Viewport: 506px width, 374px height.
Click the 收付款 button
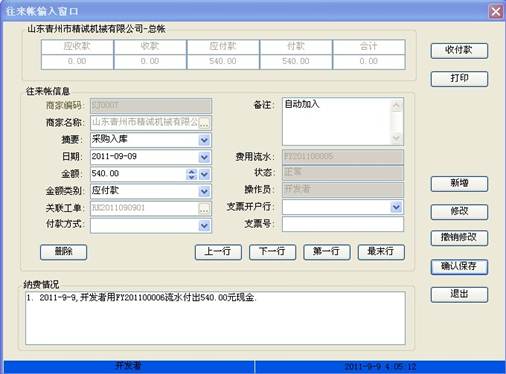tap(459, 51)
